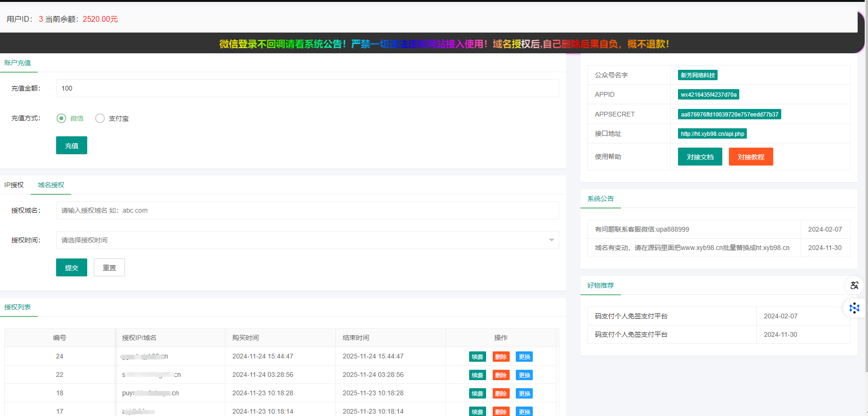
Task: Open the 对接文档 help button
Action: 700,157
